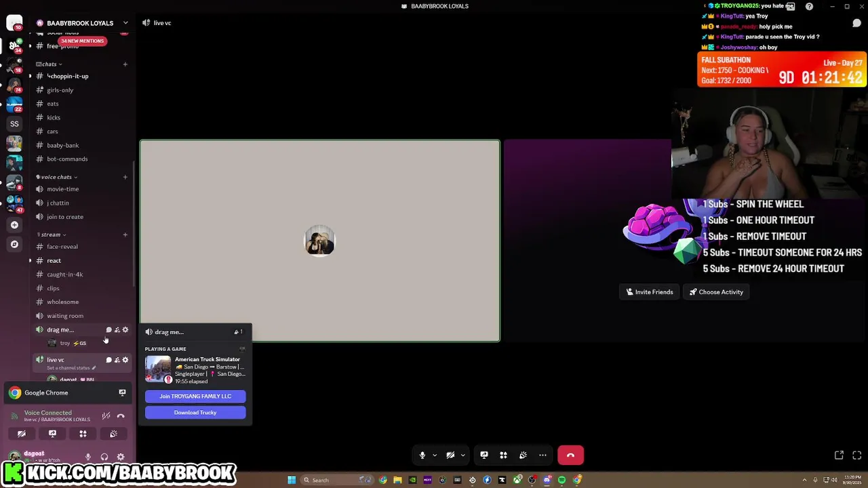The height and width of the screenshot is (488, 868).
Task: Disconnect using phone icon beside Voice Connected
Action: [121, 415]
